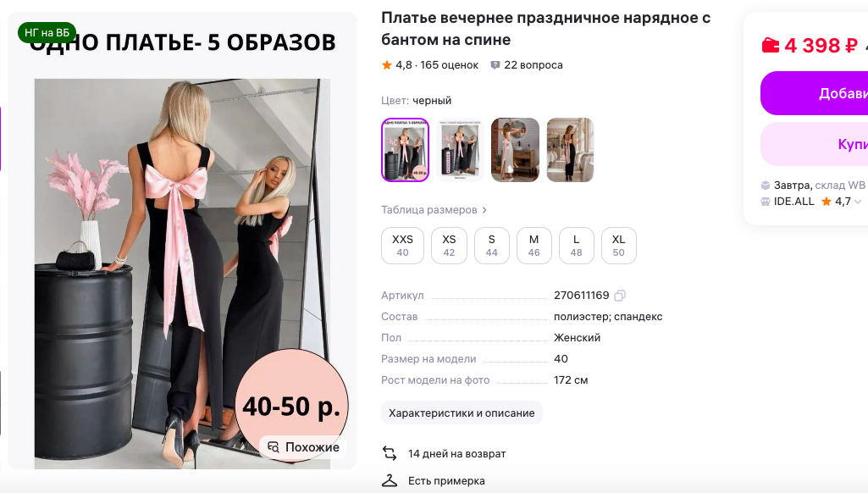Open the 22 вопроса questions link
The width and height of the screenshot is (868, 493).
click(534, 65)
